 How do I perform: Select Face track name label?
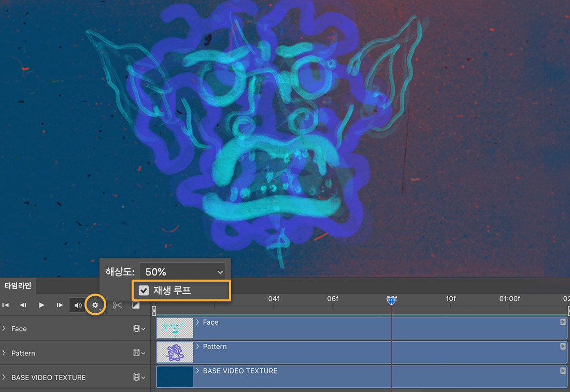pos(19,329)
